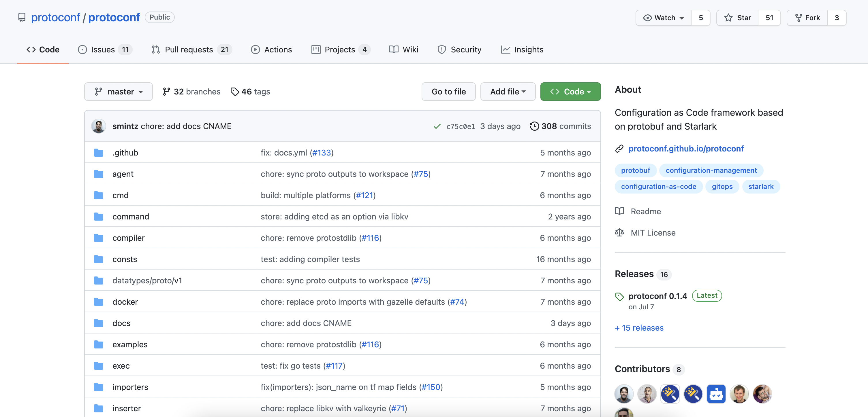
Task: Click the first contributor avatar
Action: coord(624,393)
